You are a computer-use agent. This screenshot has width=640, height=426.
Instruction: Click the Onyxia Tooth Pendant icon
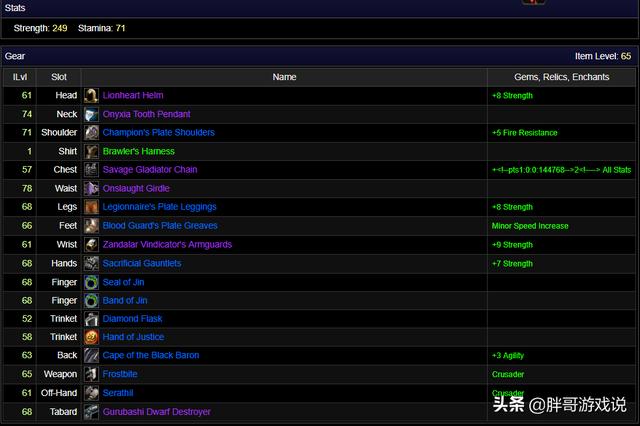92,114
